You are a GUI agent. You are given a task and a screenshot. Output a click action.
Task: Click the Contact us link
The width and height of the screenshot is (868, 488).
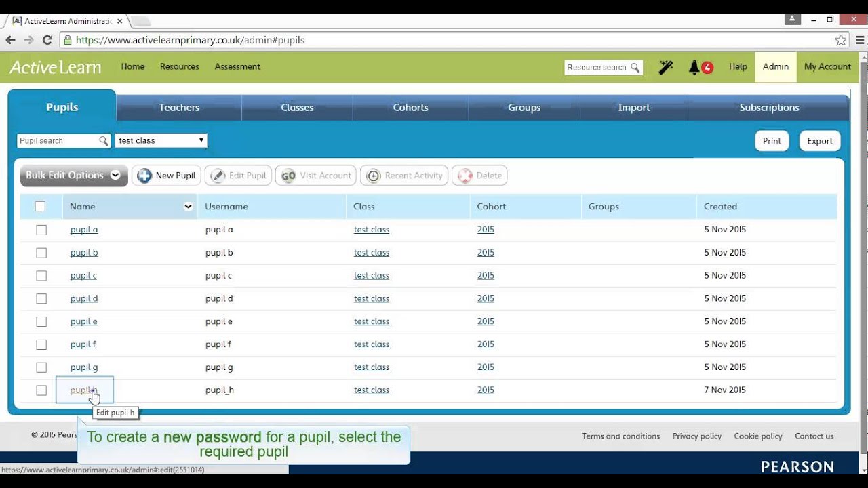tap(814, 436)
